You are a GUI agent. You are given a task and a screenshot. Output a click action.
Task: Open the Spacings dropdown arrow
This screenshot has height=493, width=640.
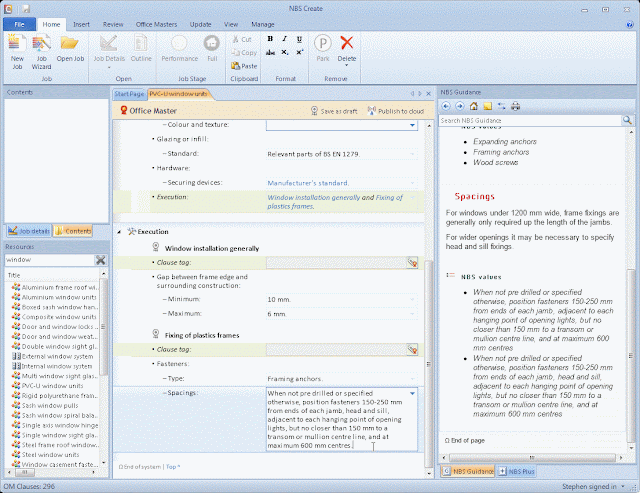(x=413, y=393)
